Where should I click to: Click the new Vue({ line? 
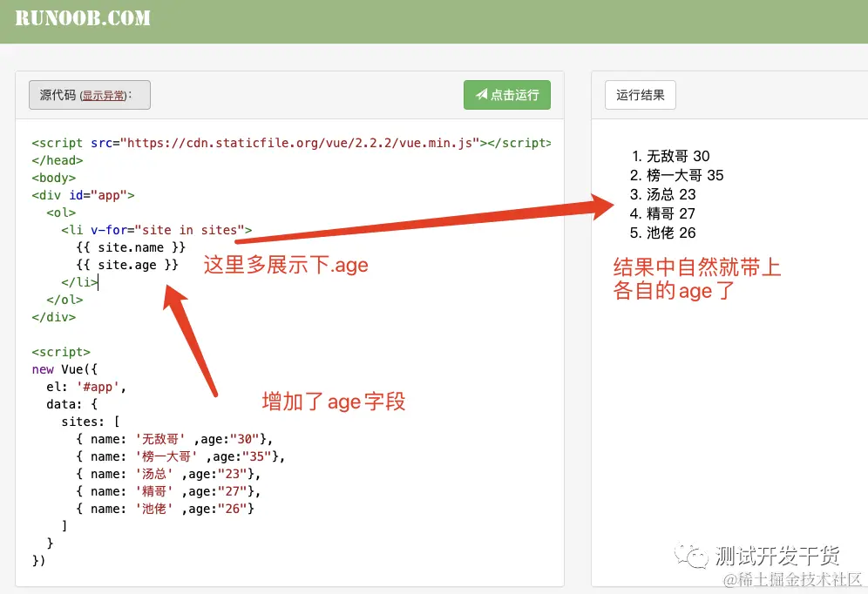(x=64, y=369)
